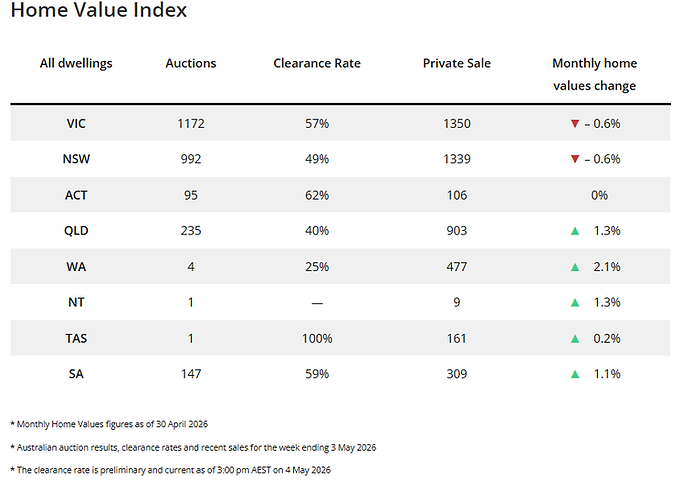The height and width of the screenshot is (480, 692).
Task: Click TAS private sale value 161
Action: (x=457, y=339)
